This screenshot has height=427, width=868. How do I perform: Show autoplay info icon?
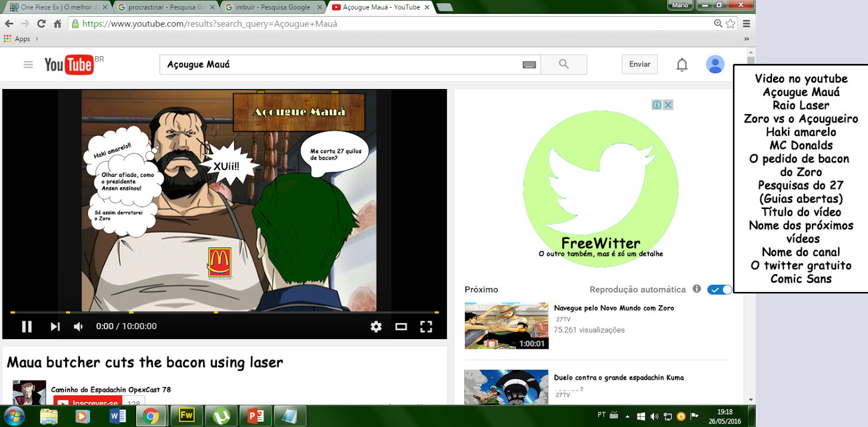coord(697,289)
